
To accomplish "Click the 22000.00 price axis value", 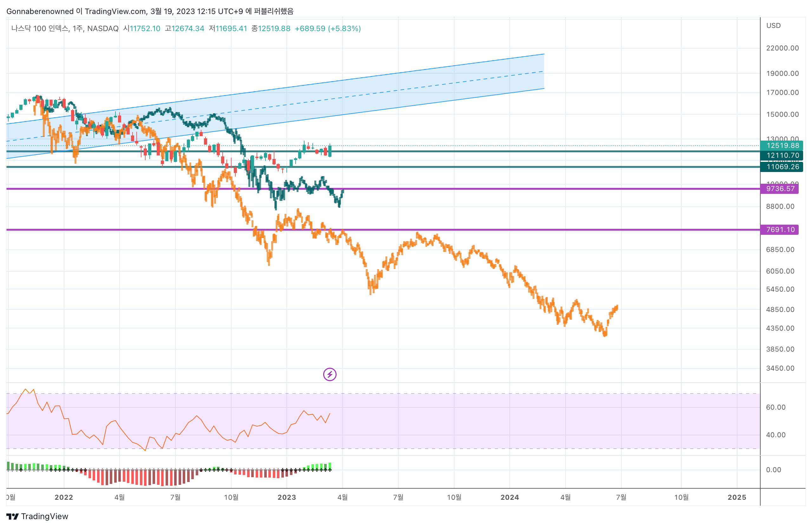I will click(782, 48).
